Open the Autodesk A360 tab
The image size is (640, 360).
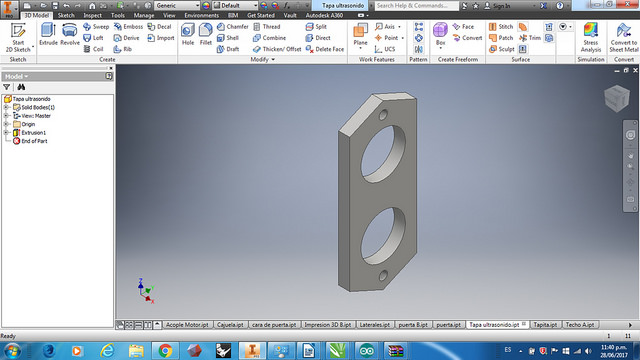(324, 15)
